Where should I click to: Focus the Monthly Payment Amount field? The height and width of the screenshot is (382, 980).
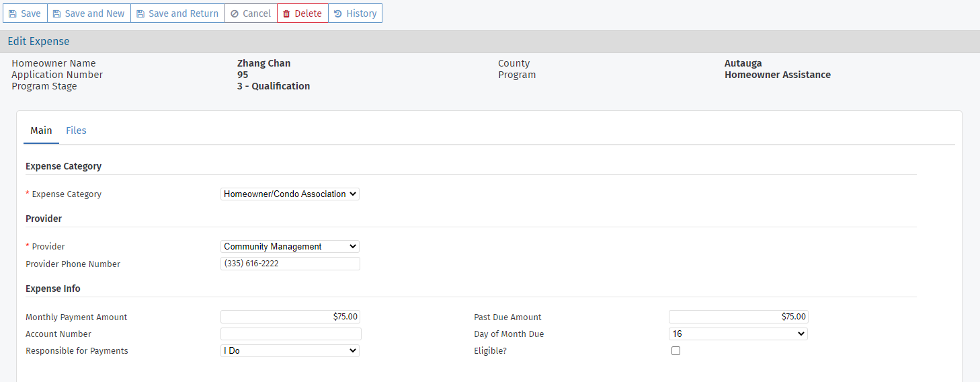click(290, 317)
